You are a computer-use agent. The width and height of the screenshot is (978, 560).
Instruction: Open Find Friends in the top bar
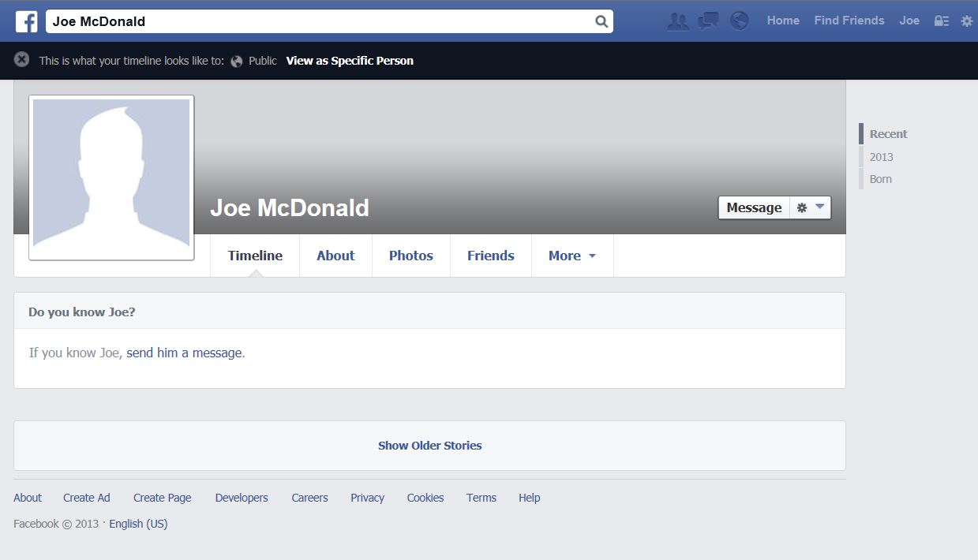[x=849, y=21]
